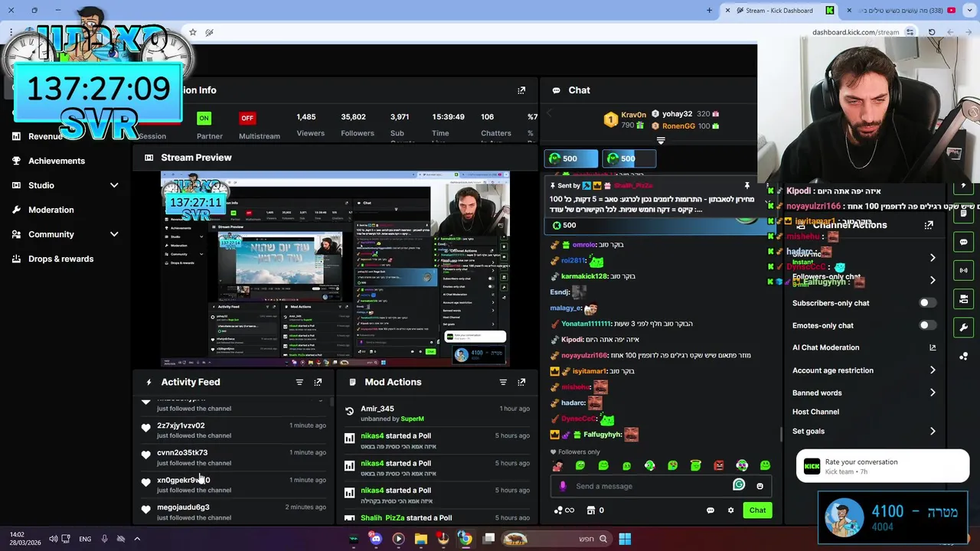Open the emoji picker in chat input
980x551 pixels.
click(x=759, y=486)
